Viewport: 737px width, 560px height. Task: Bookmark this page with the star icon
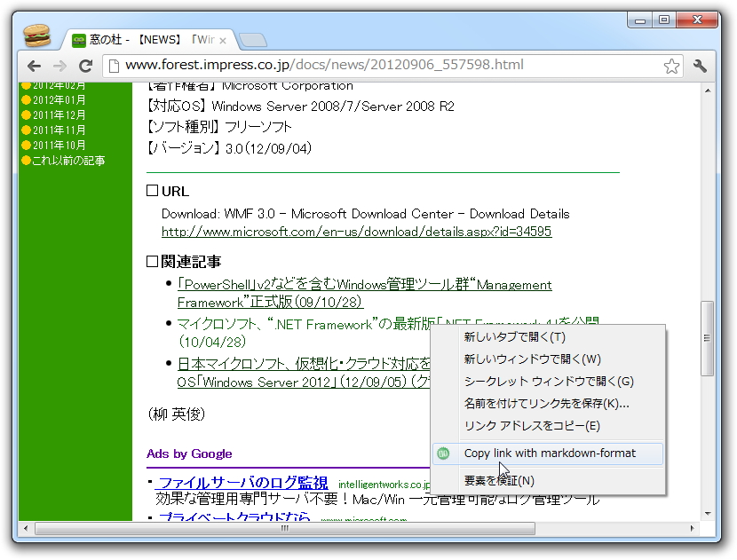(x=672, y=66)
